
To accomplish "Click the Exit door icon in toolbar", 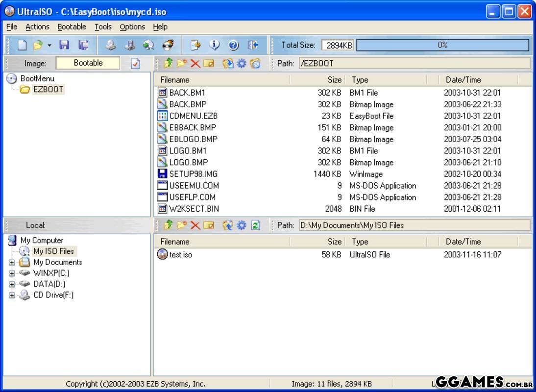I will coord(253,45).
